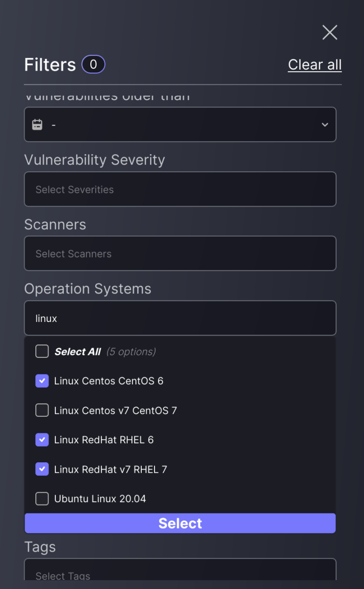
Task: Uncheck Linux Centos CentOS 6
Action: pos(42,381)
